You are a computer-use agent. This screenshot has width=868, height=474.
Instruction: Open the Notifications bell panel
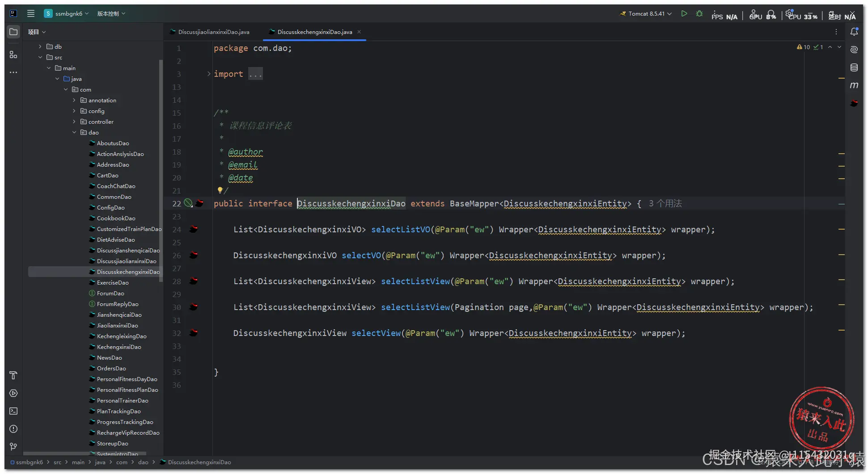pos(854,32)
